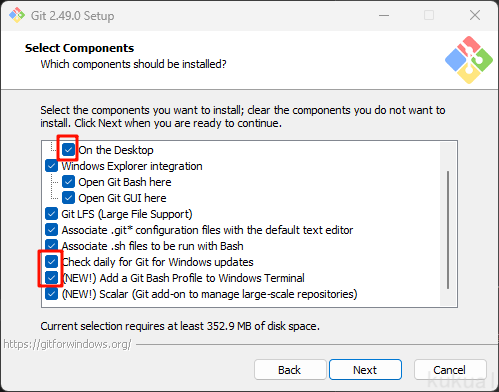Click the Git logo in title bar

click(17, 15)
